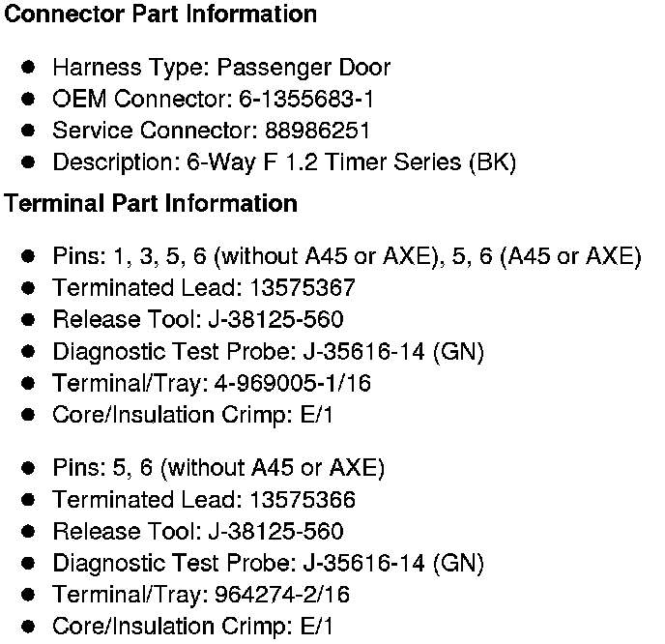This screenshot has width=665, height=644.
Task: Select Terminal/Tray value 4-969005-1/16
Action: pos(290,383)
